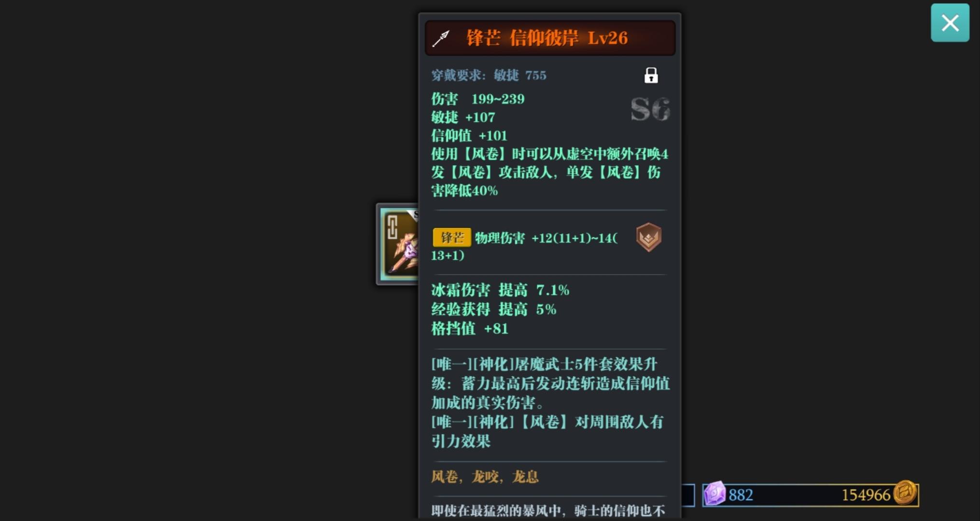Image resolution: width=980 pixels, height=521 pixels.
Task: Click the 屠魔武士5件套 set effect description
Action: (x=550, y=383)
